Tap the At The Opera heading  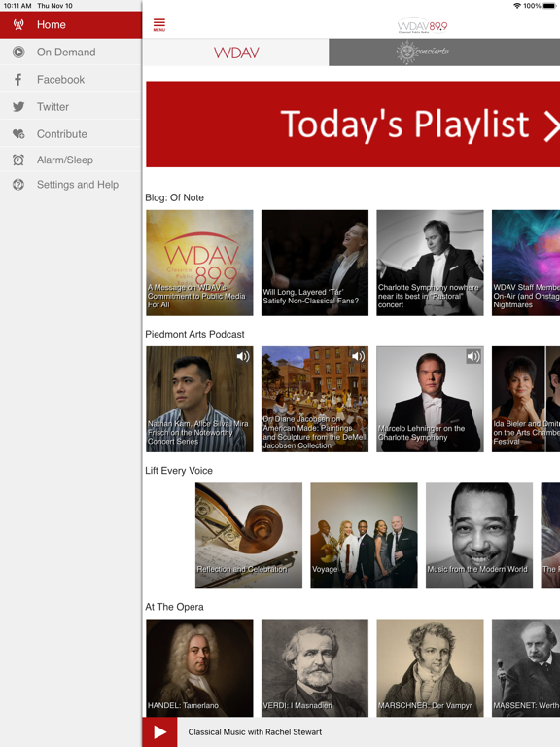(x=174, y=607)
